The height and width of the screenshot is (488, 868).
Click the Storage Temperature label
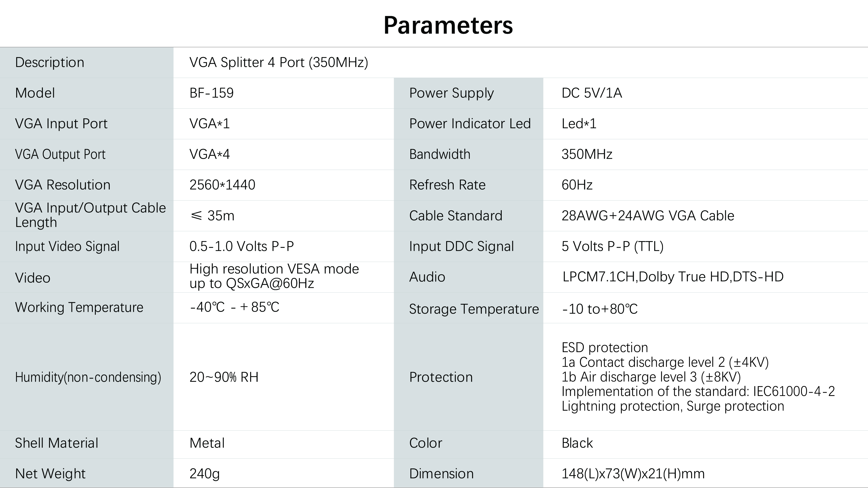click(474, 309)
